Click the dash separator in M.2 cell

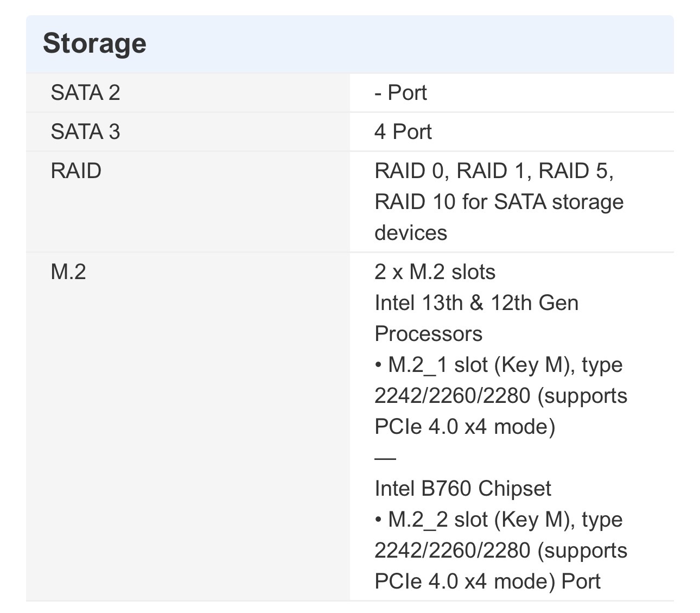coord(385,458)
